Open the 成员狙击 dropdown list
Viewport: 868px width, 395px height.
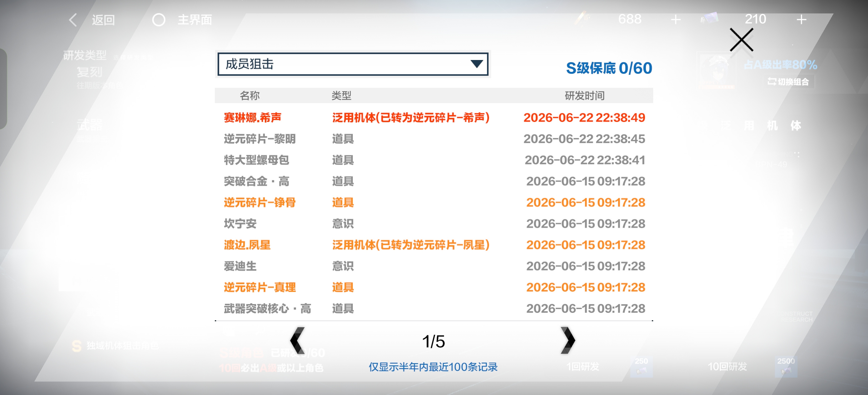(x=353, y=64)
